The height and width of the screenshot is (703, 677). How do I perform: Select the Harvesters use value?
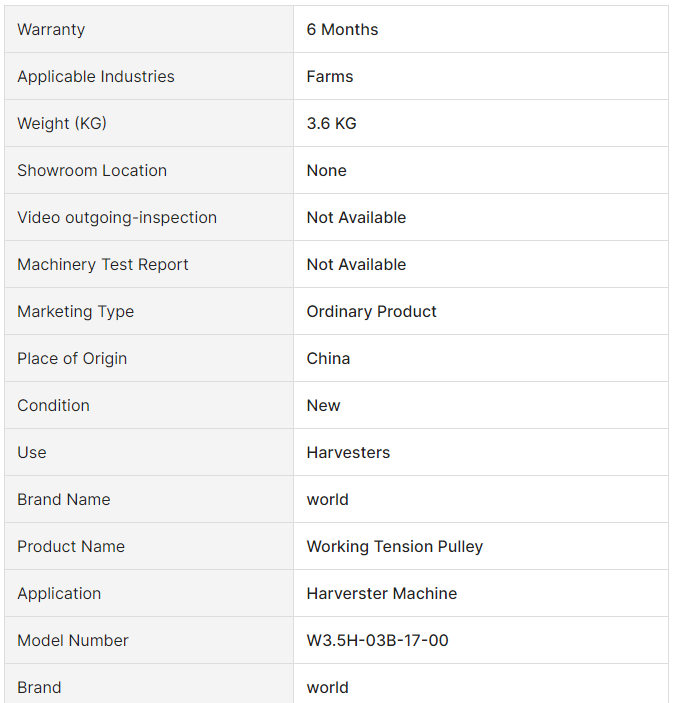pos(348,453)
